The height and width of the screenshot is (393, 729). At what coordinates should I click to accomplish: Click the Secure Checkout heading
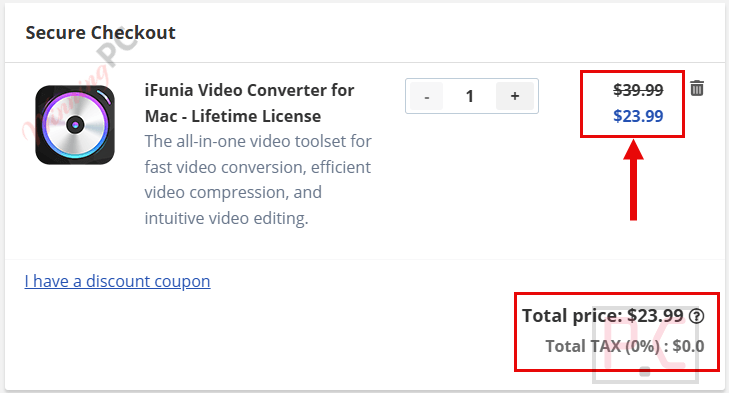[x=100, y=33]
